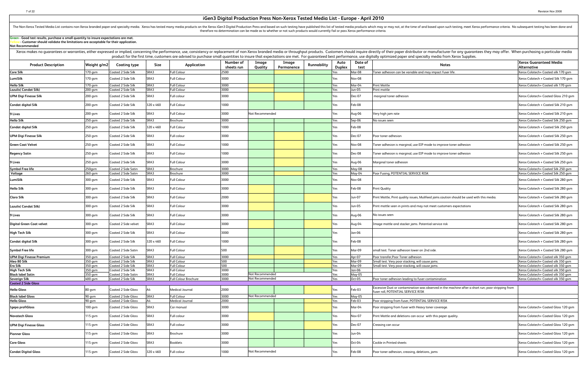Select the 'UPM Digi Finesse Gloss' product cell
This screenshot has width=588, height=380.
coord(47,325)
